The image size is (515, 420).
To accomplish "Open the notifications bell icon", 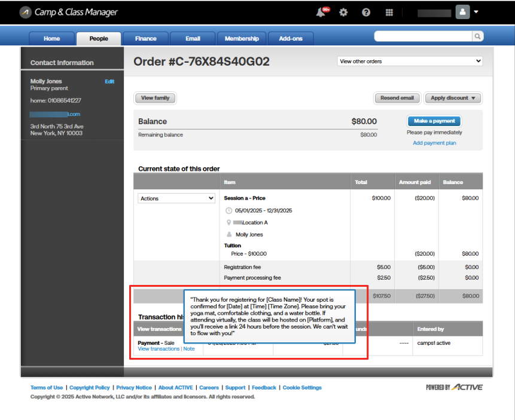I will pos(321,13).
